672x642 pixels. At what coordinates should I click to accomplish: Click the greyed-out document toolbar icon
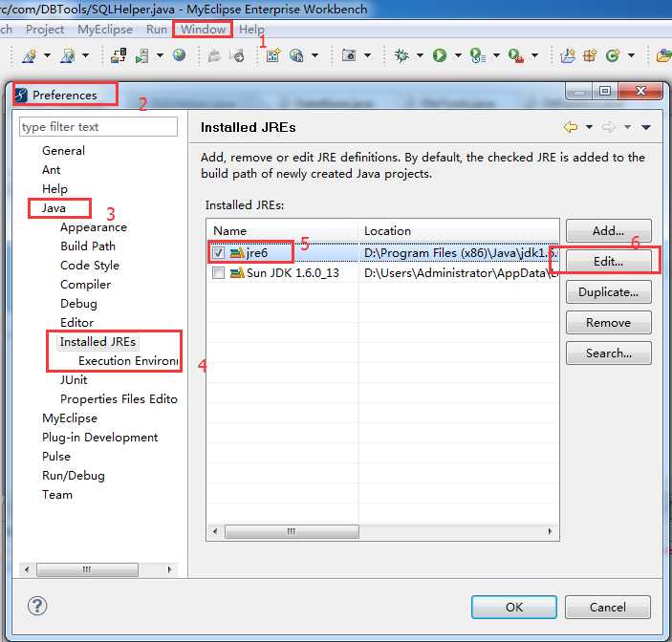point(214,55)
